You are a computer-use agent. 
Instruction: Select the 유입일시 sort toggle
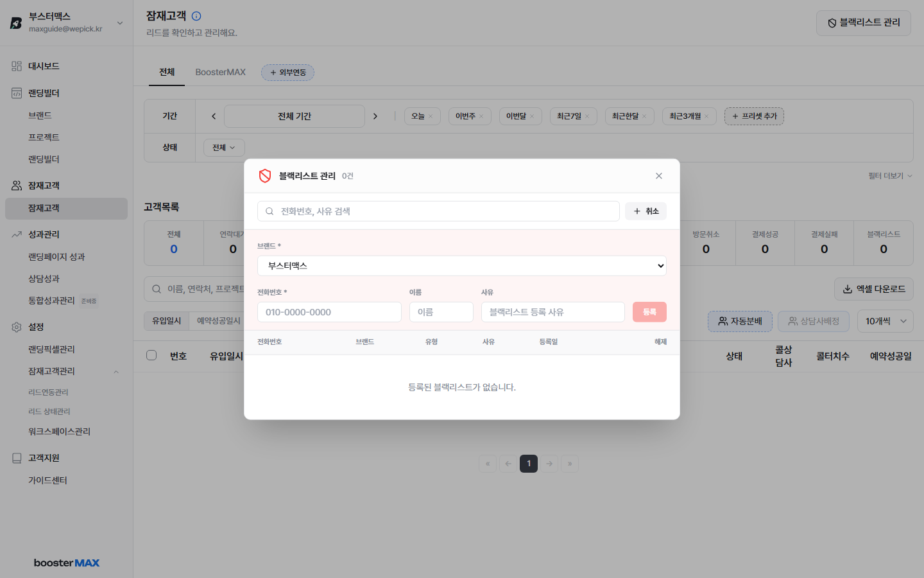click(x=167, y=321)
